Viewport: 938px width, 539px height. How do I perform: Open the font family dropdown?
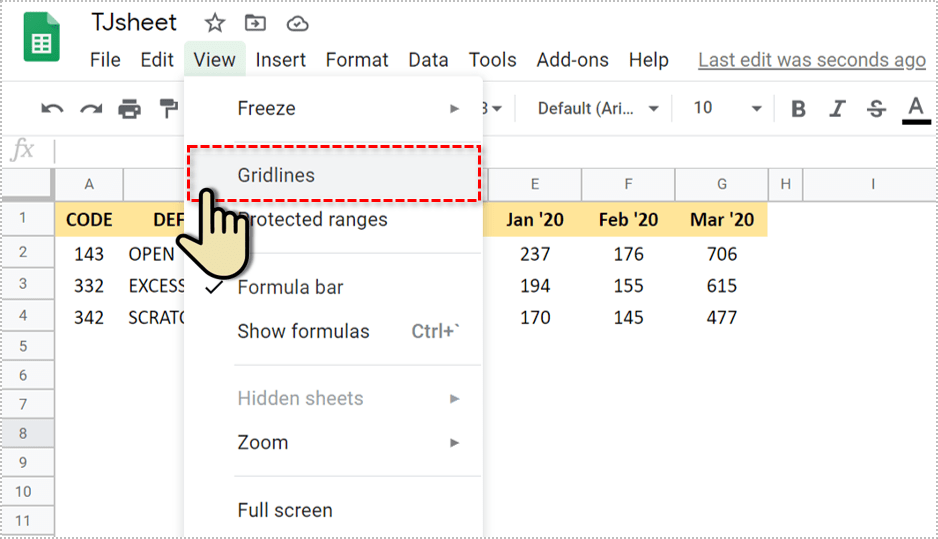599,108
